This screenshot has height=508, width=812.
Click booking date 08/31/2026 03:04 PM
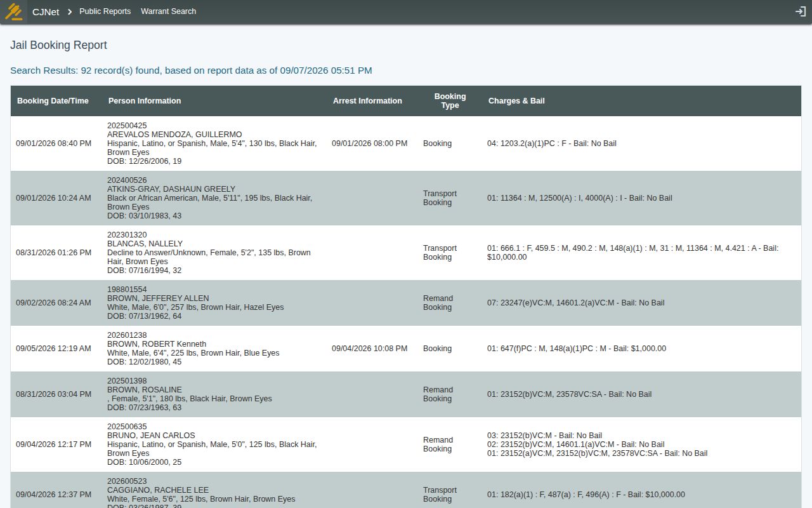point(53,394)
